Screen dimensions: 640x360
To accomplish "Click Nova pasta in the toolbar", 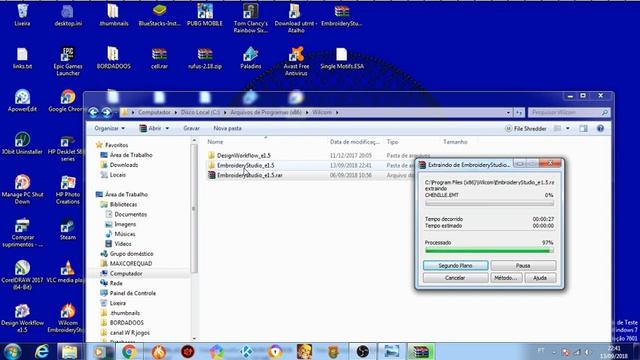I will point(227,128).
